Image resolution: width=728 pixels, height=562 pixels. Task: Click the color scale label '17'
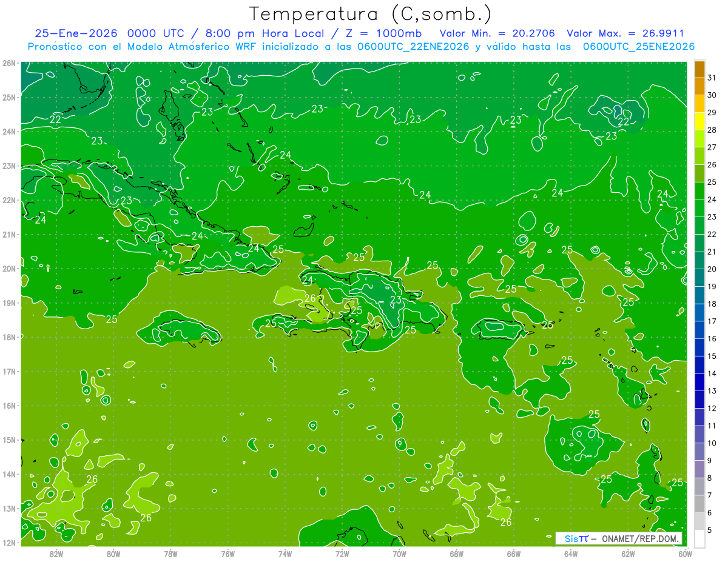[712, 321]
